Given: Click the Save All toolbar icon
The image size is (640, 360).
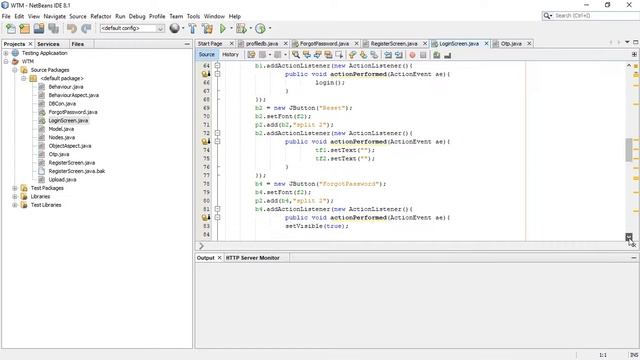Looking at the screenshot, I should tap(53, 29).
